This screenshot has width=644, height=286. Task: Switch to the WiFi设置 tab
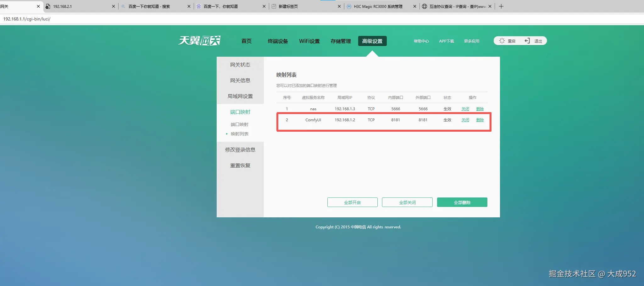309,41
